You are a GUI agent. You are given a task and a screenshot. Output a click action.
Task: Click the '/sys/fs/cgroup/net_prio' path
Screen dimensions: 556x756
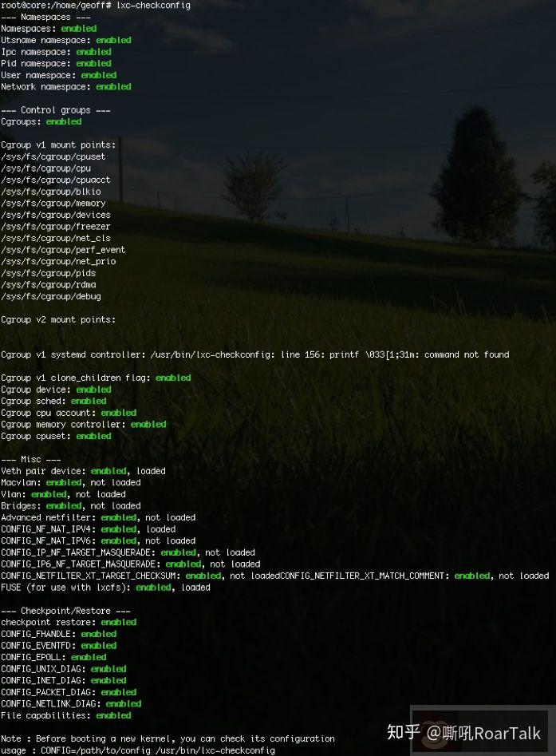[x=58, y=261]
